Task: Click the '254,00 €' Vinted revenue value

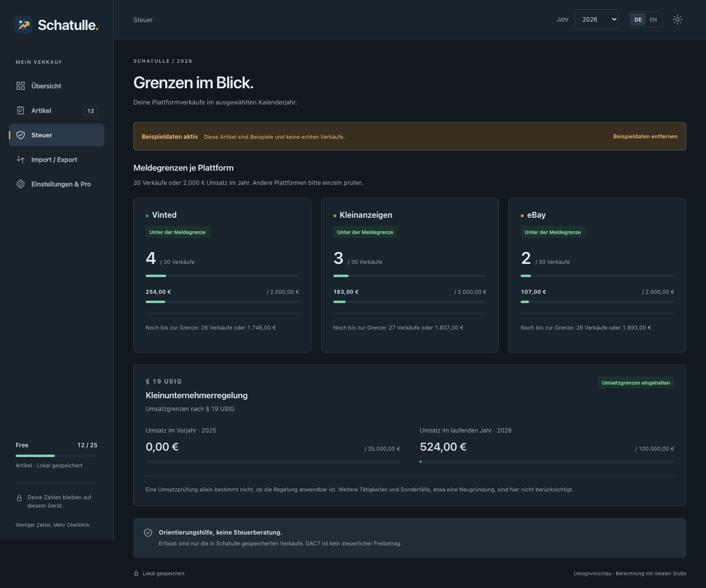Action: (x=158, y=292)
